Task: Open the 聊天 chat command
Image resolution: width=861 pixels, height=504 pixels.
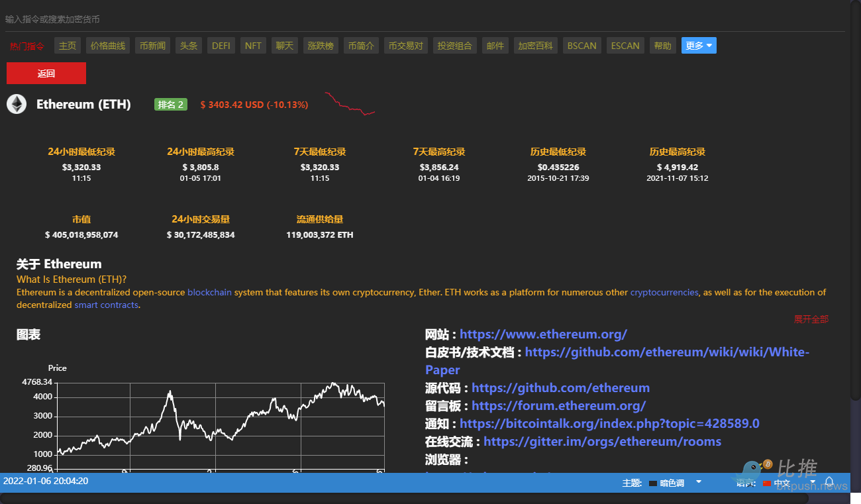Action: click(x=285, y=46)
